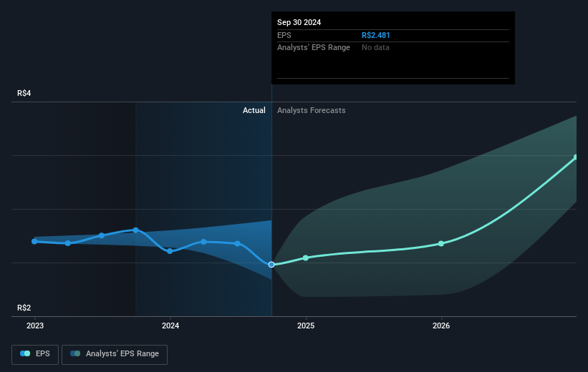The width and height of the screenshot is (588, 372).
Task: Click the Analysts Forecasts section label
Action: coord(312,110)
